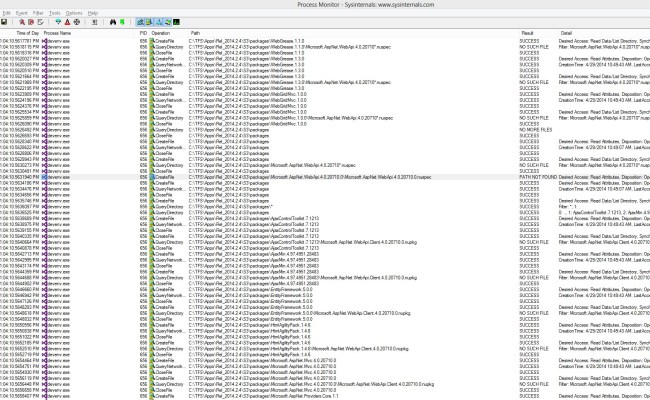
Task: Click the Operation column header
Action: (x=160, y=33)
